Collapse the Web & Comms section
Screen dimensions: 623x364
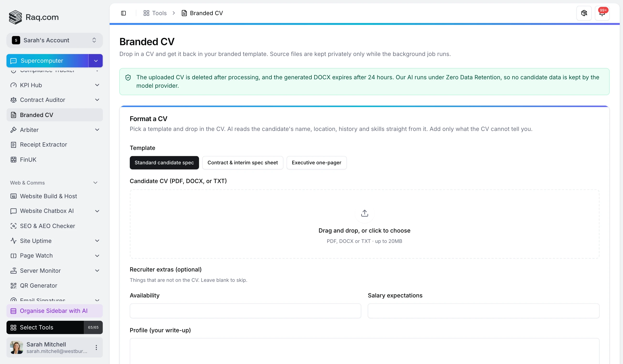pos(95,183)
